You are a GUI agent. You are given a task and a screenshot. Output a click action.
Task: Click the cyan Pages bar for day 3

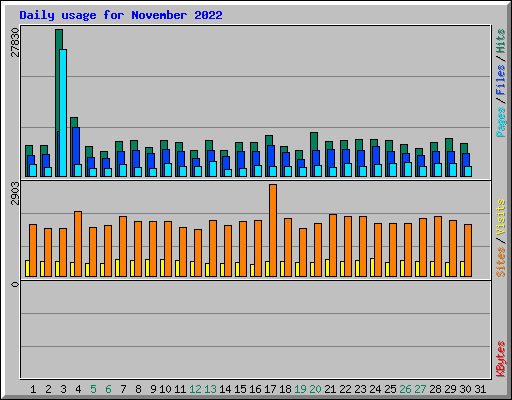(63, 113)
